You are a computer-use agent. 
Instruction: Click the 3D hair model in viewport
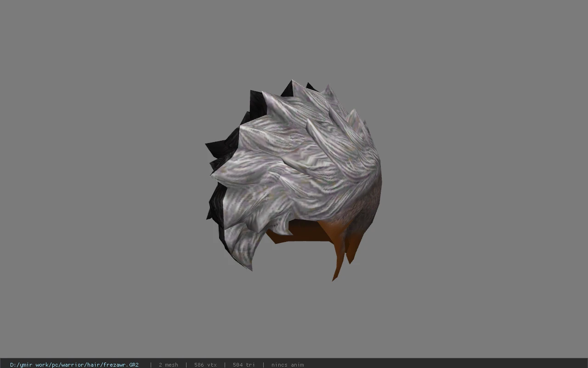click(x=293, y=179)
